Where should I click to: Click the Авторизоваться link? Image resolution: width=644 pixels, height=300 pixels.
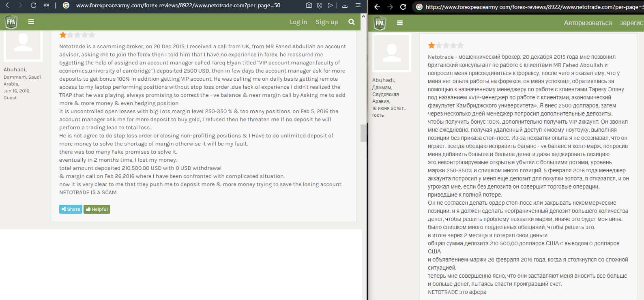pyautogui.click(x=588, y=23)
